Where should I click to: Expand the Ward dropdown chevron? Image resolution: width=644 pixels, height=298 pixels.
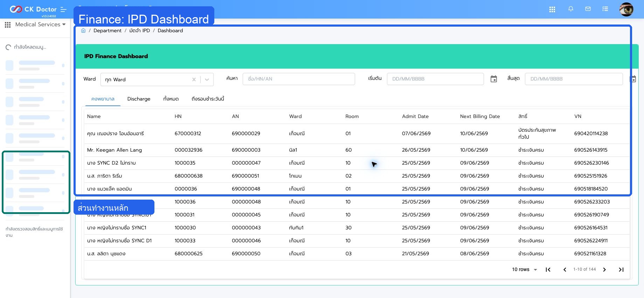(x=207, y=79)
